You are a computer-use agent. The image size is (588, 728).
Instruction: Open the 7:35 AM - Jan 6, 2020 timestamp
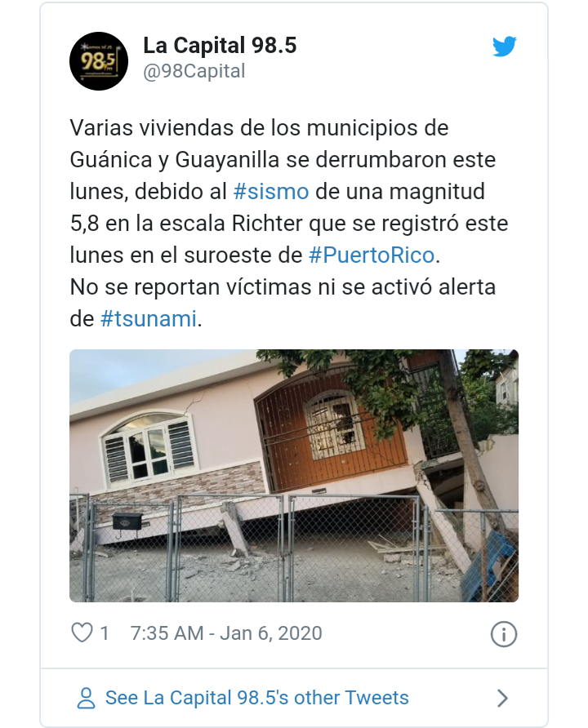(226, 633)
